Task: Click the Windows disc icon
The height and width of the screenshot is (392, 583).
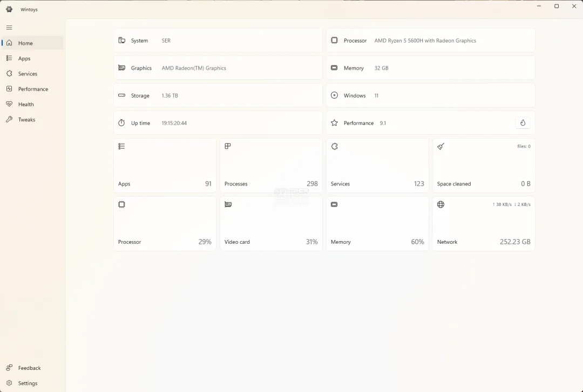Action: pyautogui.click(x=334, y=95)
